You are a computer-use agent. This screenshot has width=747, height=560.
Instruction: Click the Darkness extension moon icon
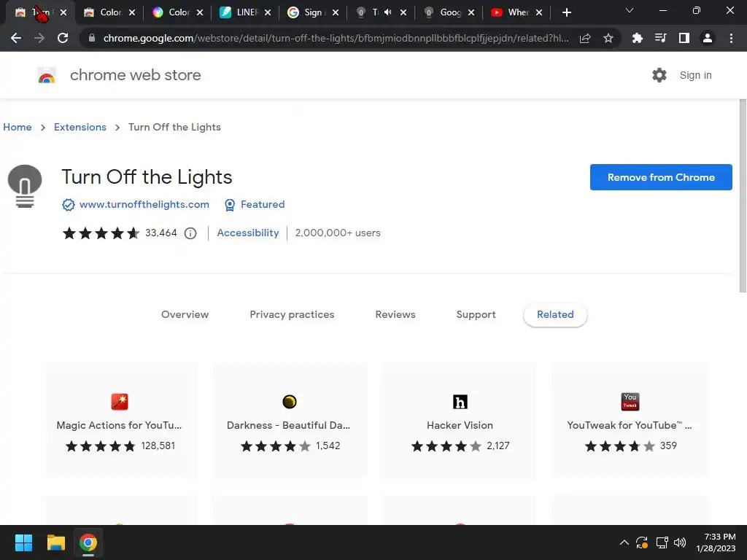click(x=290, y=402)
